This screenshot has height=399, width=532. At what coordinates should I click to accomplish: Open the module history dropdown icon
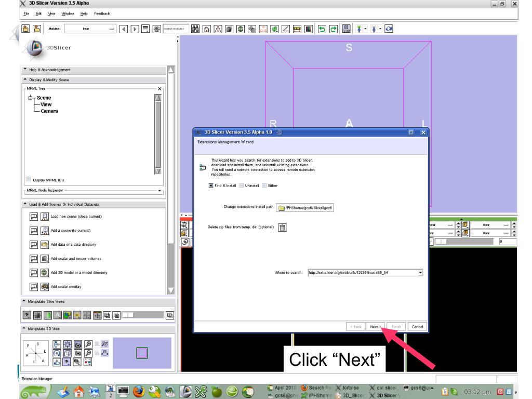pyautogui.click(x=145, y=29)
